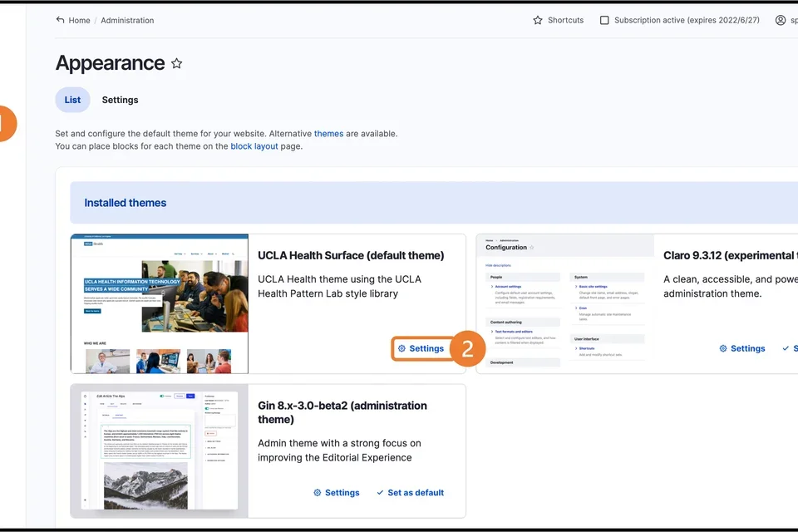798x532 pixels.
Task: Click the UCLA Health Surface (default theme) title
Action: pos(351,255)
